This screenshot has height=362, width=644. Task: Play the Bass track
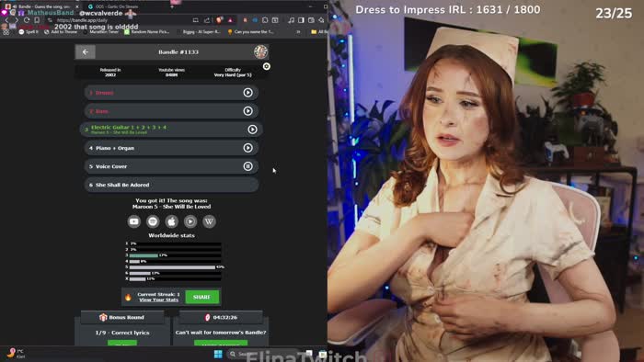tap(247, 111)
